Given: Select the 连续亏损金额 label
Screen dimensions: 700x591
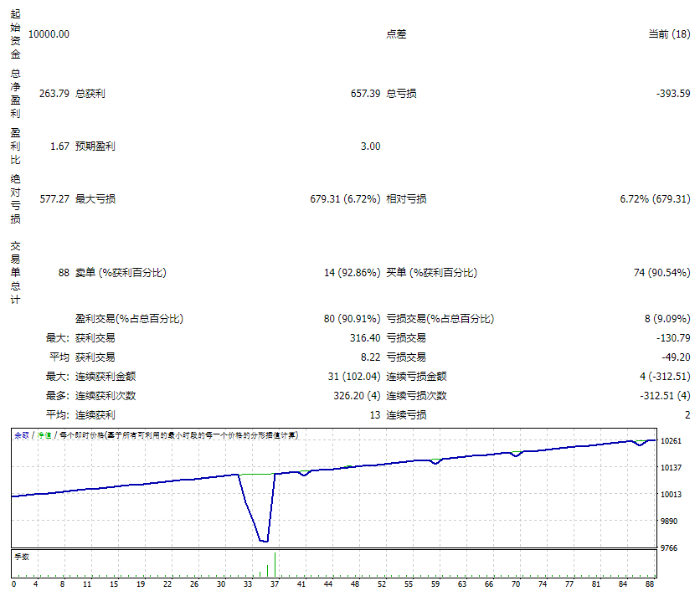Looking at the screenshot, I should coord(416,377).
